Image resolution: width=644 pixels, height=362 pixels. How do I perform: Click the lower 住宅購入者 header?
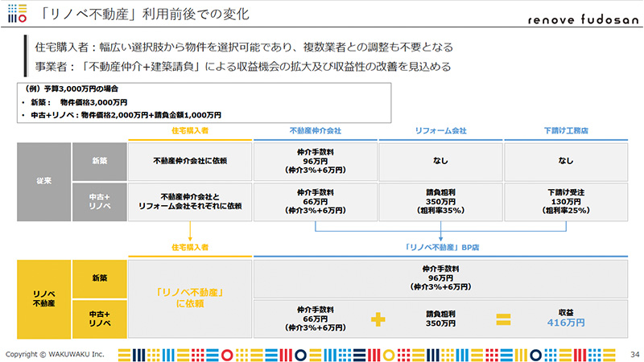tap(190, 248)
